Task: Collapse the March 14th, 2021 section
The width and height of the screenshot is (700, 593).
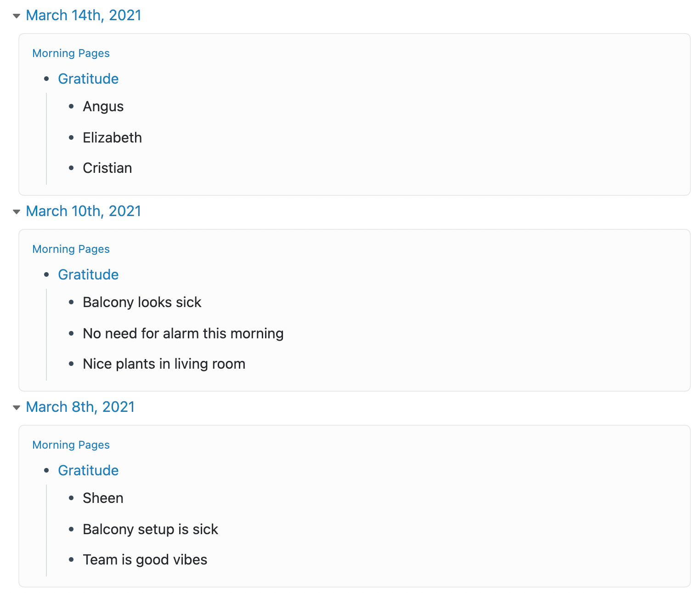Action: pyautogui.click(x=17, y=16)
